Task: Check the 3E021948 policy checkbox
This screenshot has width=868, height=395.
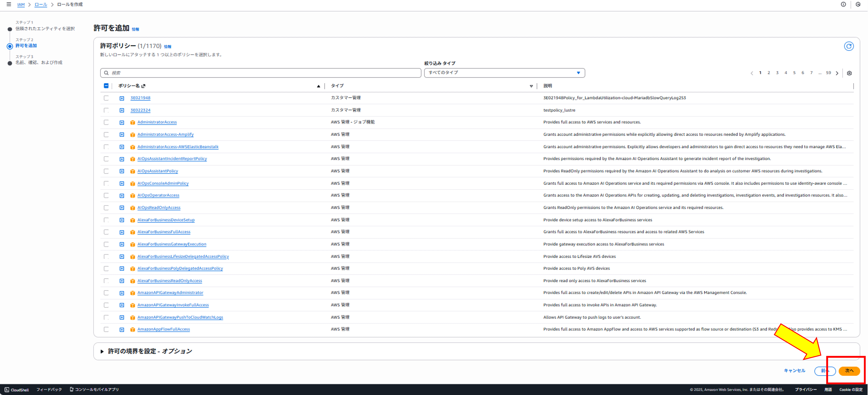Action: click(106, 98)
